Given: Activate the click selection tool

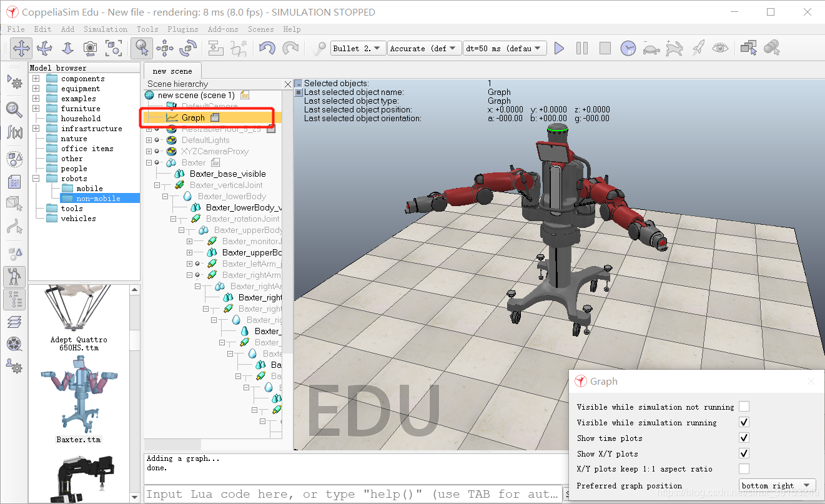Looking at the screenshot, I should pyautogui.click(x=141, y=48).
